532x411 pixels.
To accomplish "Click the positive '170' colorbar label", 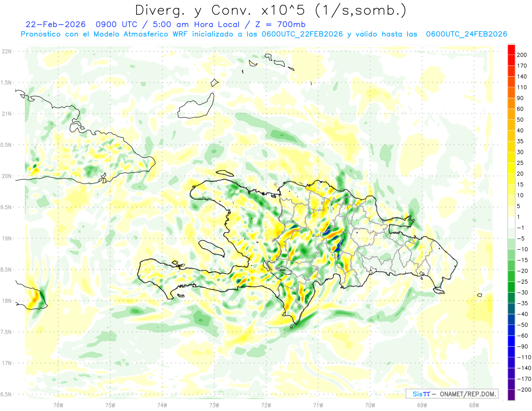I will click(x=521, y=66).
